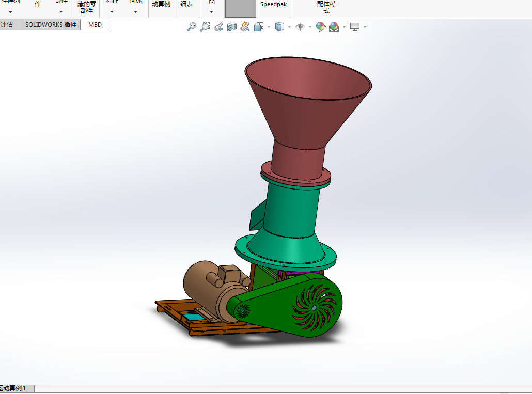Activate the Previous View icon
532x394 pixels.
(218, 27)
